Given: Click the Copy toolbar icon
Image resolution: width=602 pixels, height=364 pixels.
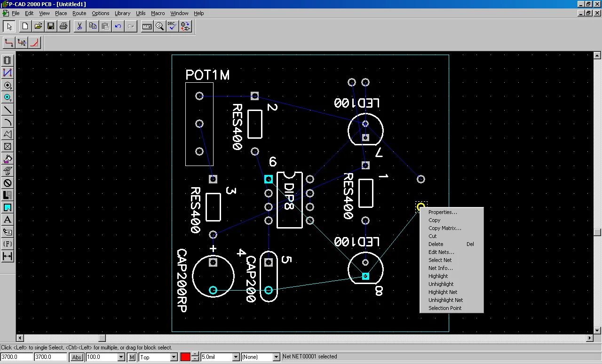Looking at the screenshot, I should (x=93, y=26).
